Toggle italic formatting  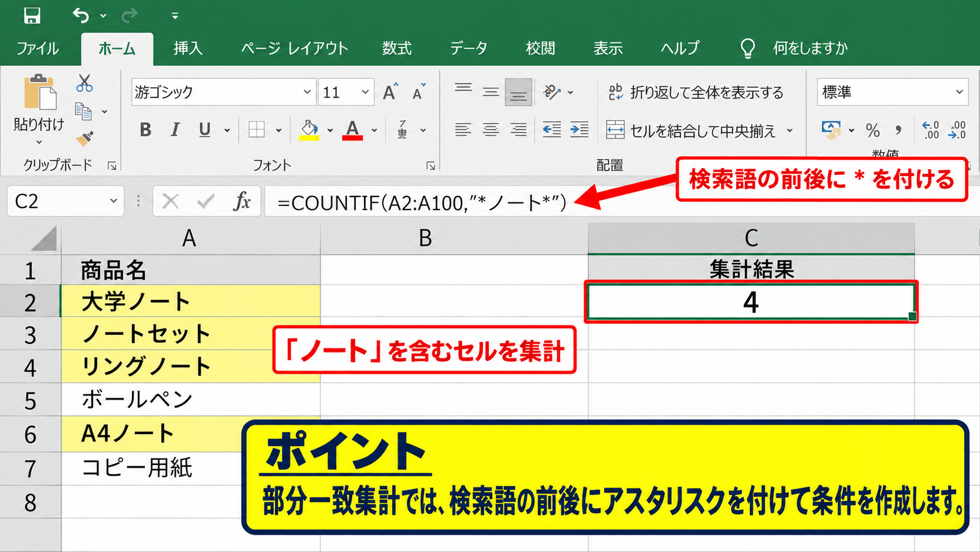[x=175, y=130]
